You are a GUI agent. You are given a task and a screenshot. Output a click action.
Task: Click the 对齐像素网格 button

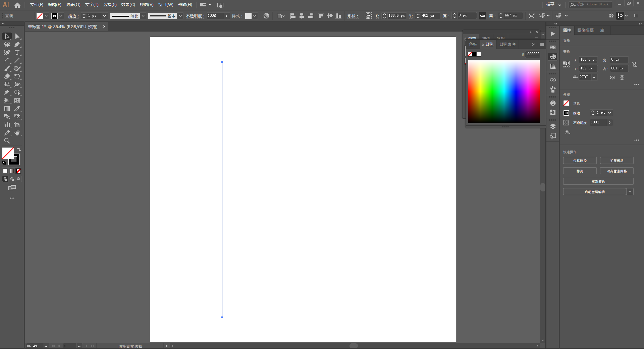(x=616, y=171)
